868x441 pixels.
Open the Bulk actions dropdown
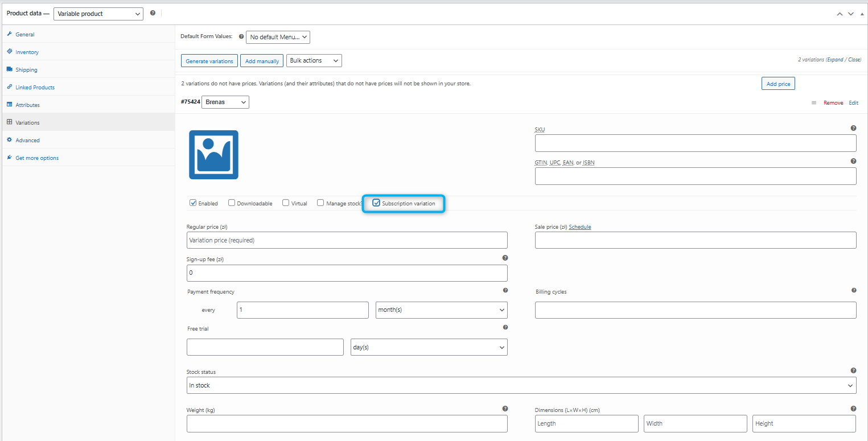(x=314, y=60)
